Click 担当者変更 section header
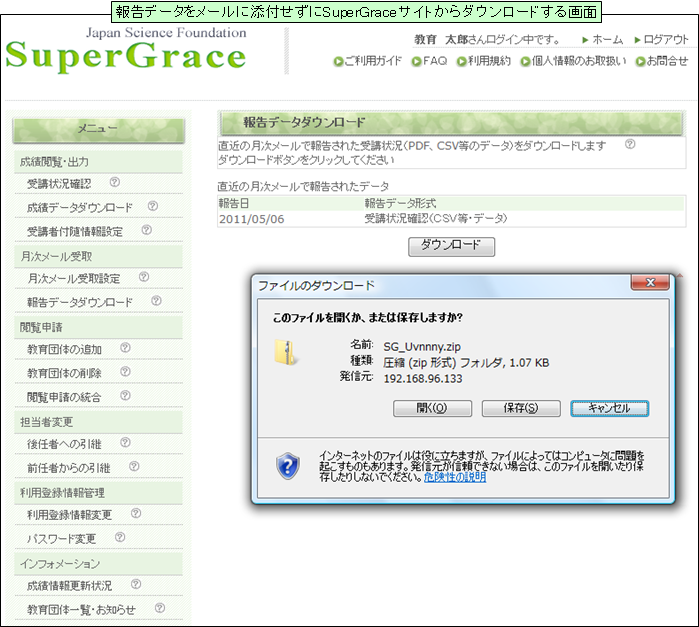The width and height of the screenshot is (699, 627). (99, 421)
